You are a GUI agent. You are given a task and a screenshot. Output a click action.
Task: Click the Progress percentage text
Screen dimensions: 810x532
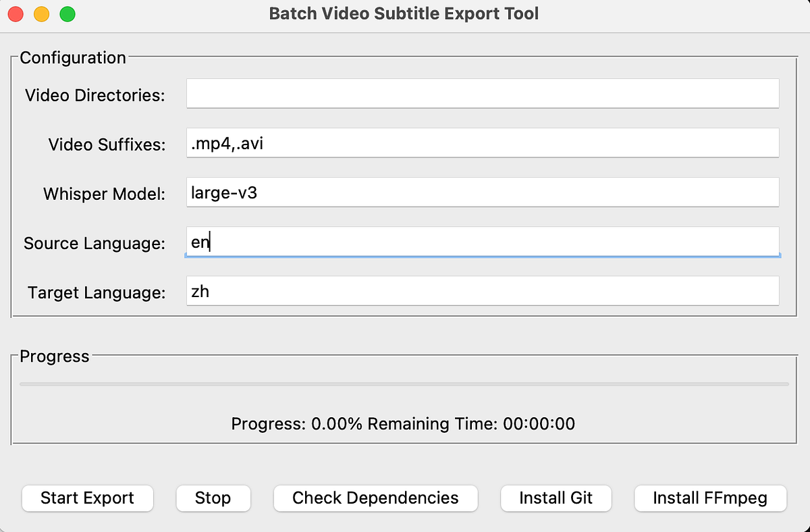point(298,423)
